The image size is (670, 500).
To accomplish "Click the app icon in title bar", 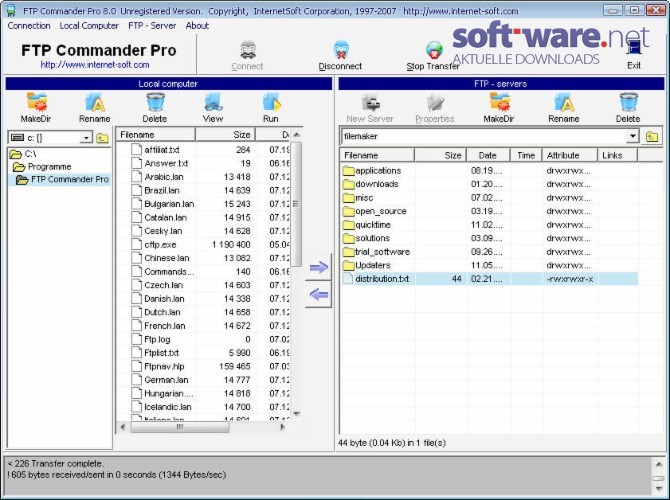I will point(11,10).
